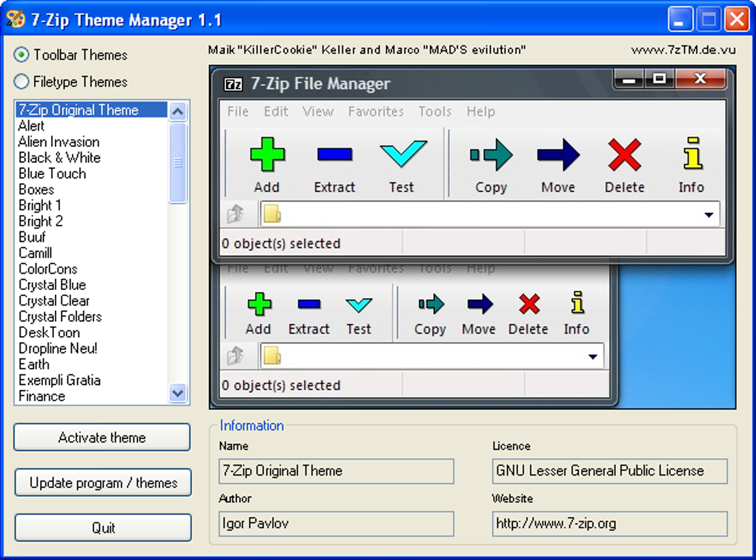Select the Finance theme
Viewport: 756px width, 560px height.
coord(92,397)
